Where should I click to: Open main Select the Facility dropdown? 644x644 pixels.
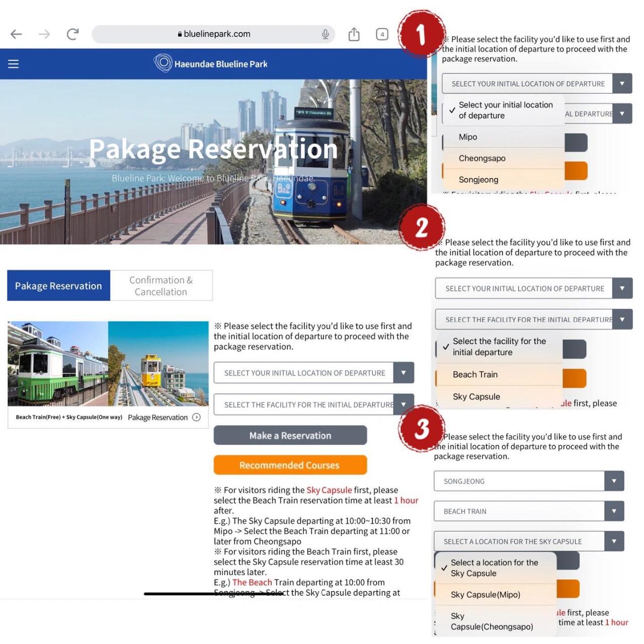pyautogui.click(x=314, y=405)
